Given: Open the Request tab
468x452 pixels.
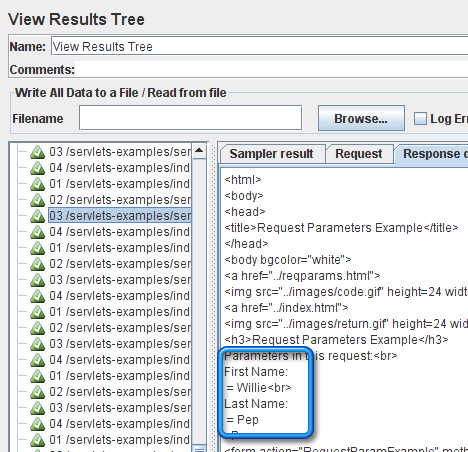Looking at the screenshot, I should (359, 154).
